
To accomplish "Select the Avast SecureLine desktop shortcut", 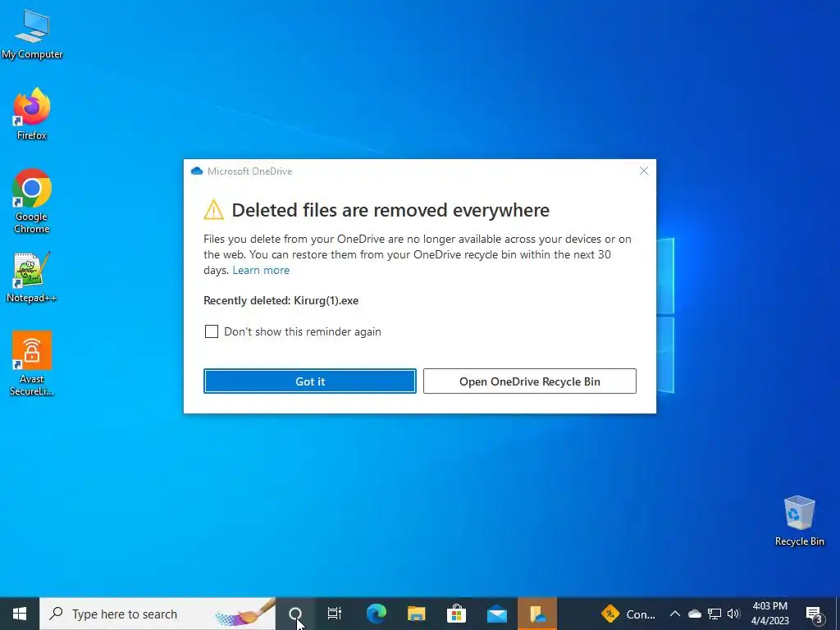I will click(x=32, y=363).
